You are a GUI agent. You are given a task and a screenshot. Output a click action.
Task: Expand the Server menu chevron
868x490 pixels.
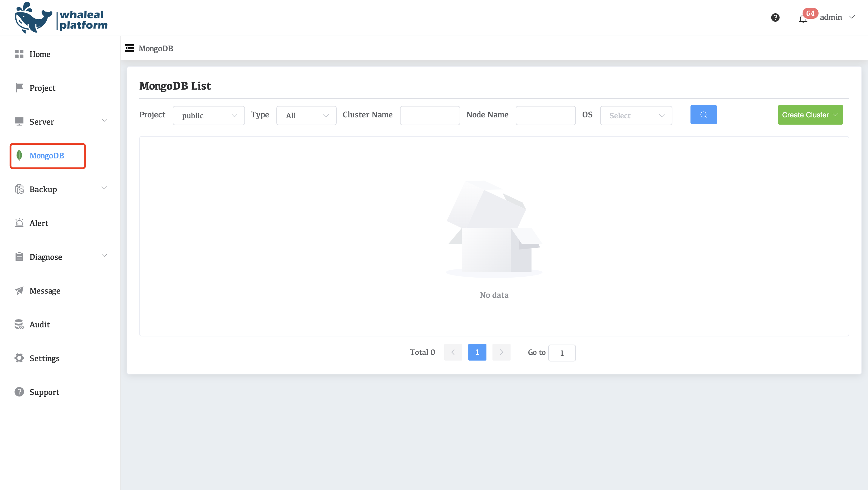pyautogui.click(x=104, y=120)
